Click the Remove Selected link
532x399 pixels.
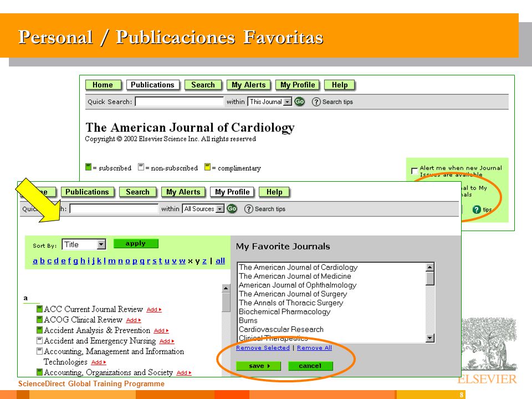coord(263,348)
